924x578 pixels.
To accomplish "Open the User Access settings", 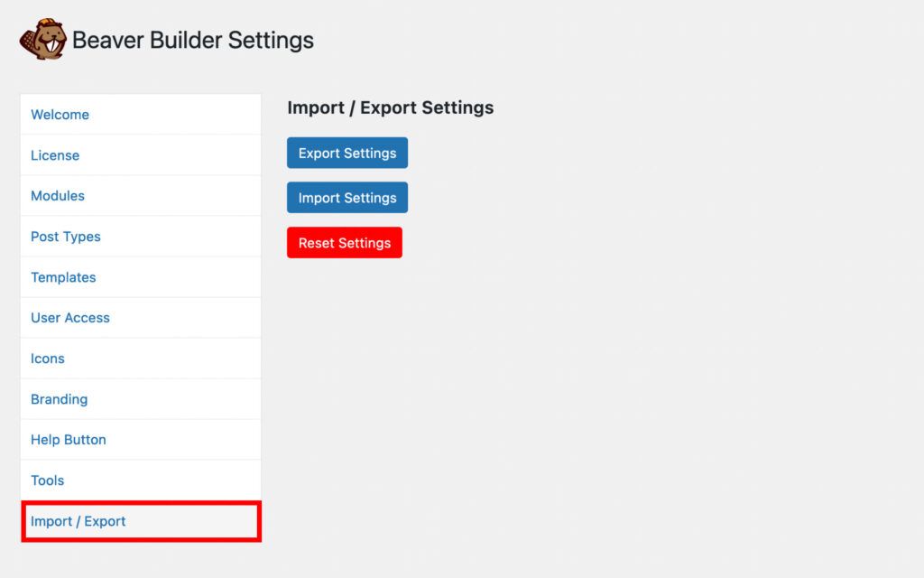I will point(69,317).
